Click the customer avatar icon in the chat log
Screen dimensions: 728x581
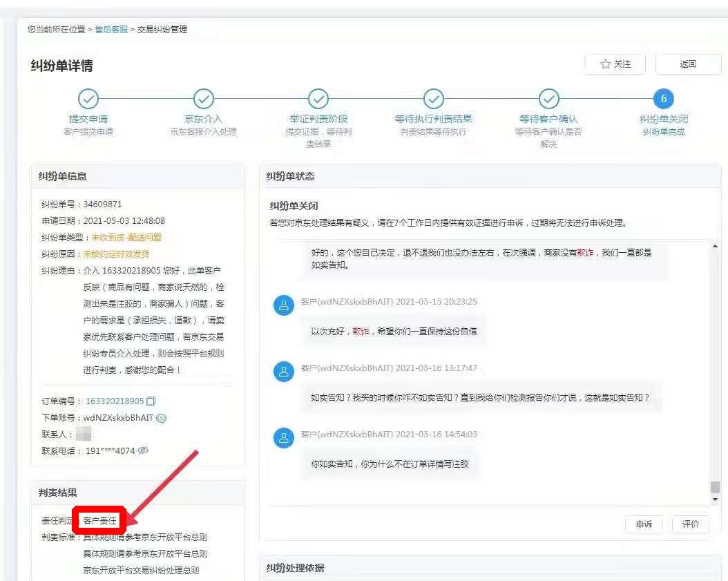coord(284,304)
